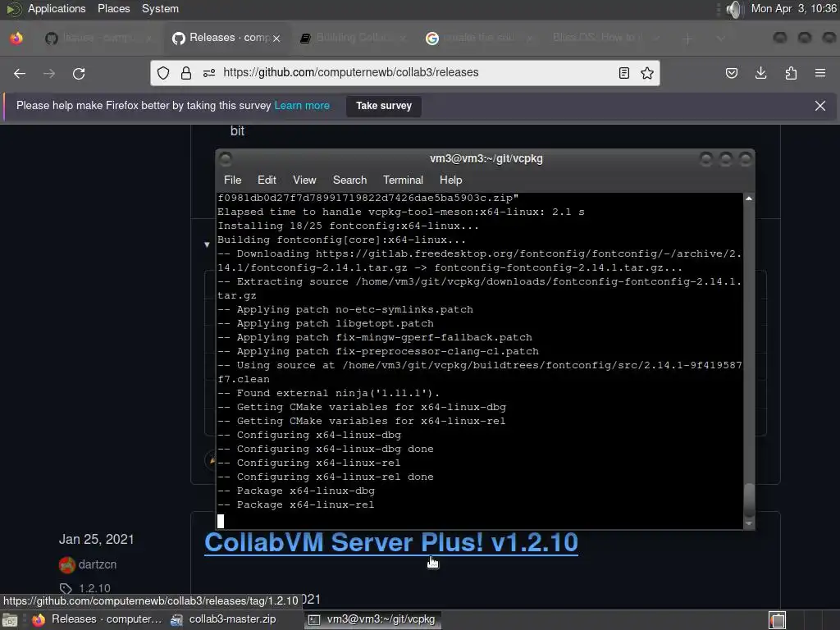The height and width of the screenshot is (630, 840).
Task: Open the terminal Edit menu
Action: click(x=267, y=180)
